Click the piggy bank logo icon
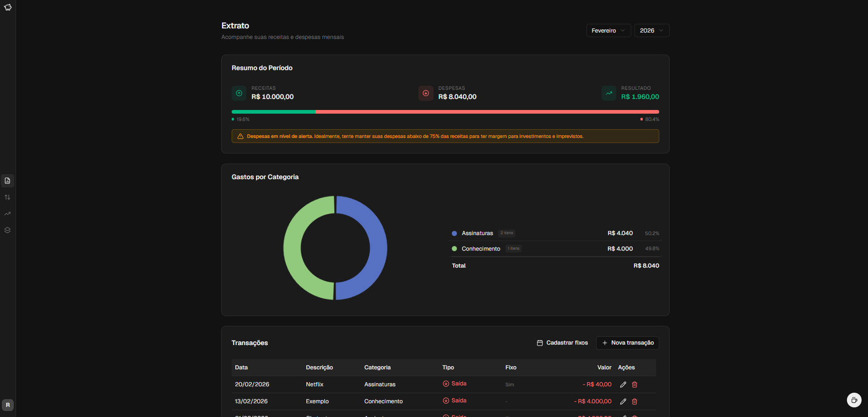The image size is (868, 417). [8, 7]
